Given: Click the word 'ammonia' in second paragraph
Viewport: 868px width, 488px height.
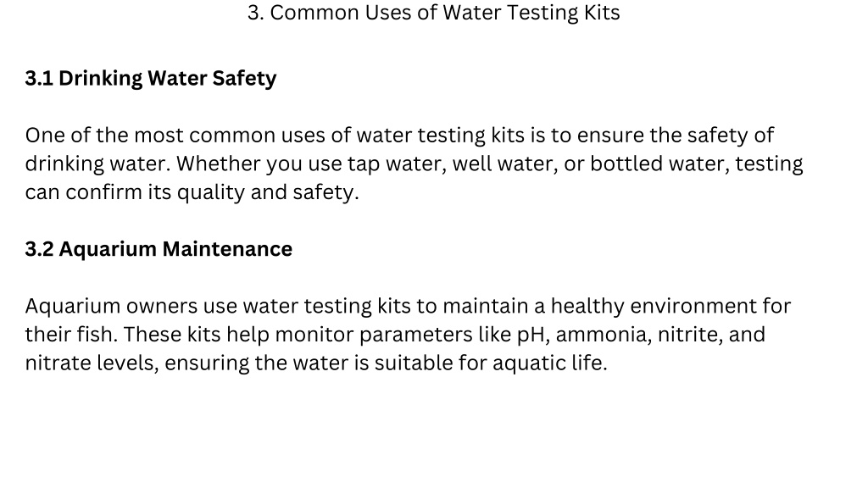Looking at the screenshot, I should 604,335.
